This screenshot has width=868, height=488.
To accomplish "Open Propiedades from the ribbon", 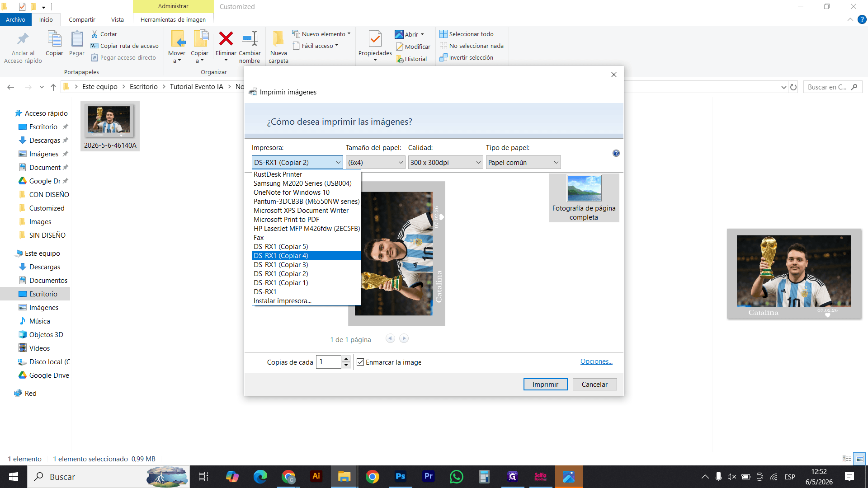I will (375, 47).
